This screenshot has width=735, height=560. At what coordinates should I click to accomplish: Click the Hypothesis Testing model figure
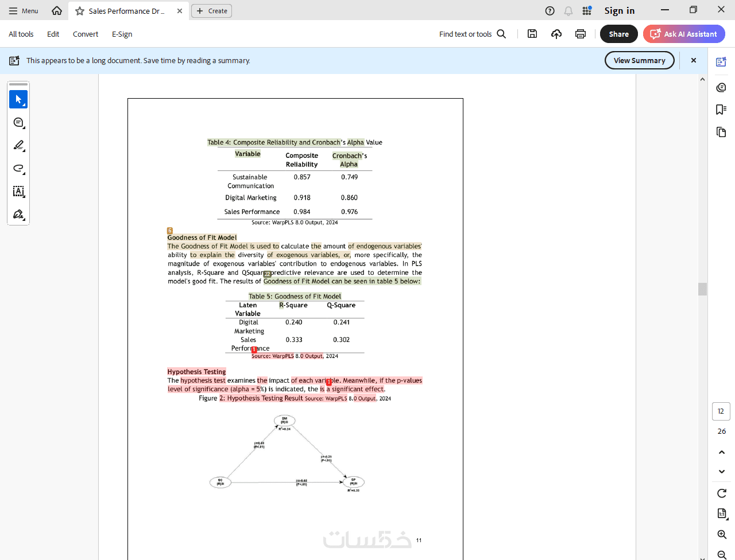click(x=287, y=454)
